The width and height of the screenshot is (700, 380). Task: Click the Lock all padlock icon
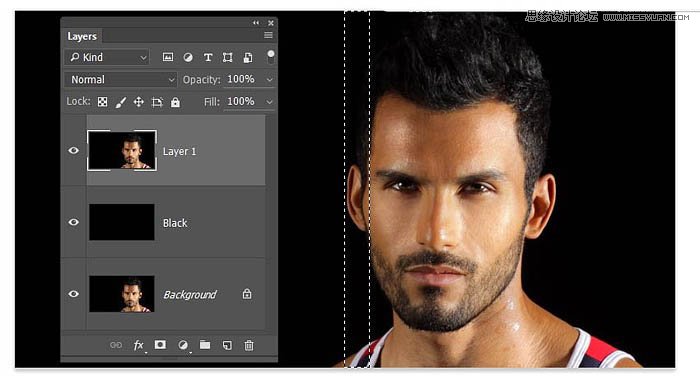[175, 102]
